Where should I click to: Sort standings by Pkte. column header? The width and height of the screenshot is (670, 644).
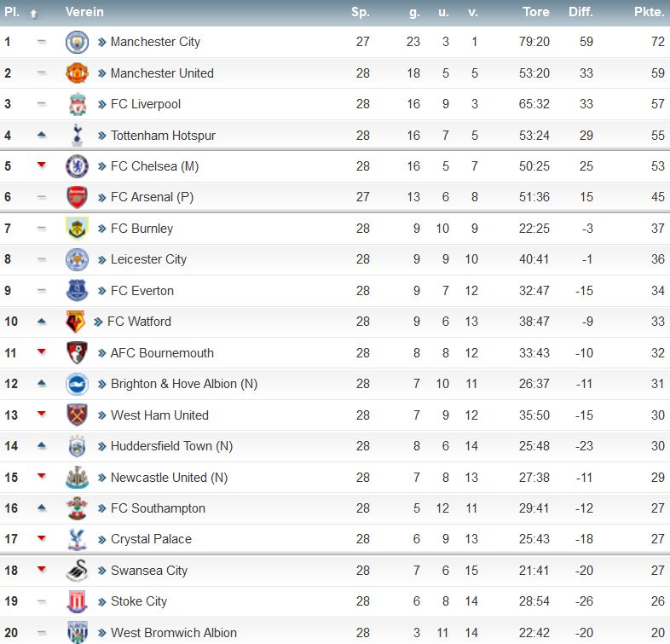tap(649, 12)
